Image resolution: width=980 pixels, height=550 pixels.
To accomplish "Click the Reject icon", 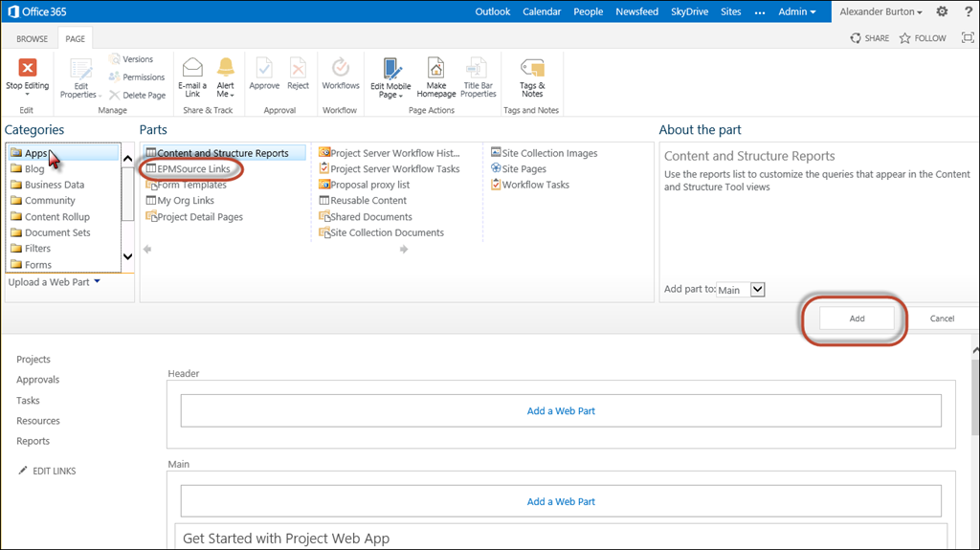I will coord(298,68).
